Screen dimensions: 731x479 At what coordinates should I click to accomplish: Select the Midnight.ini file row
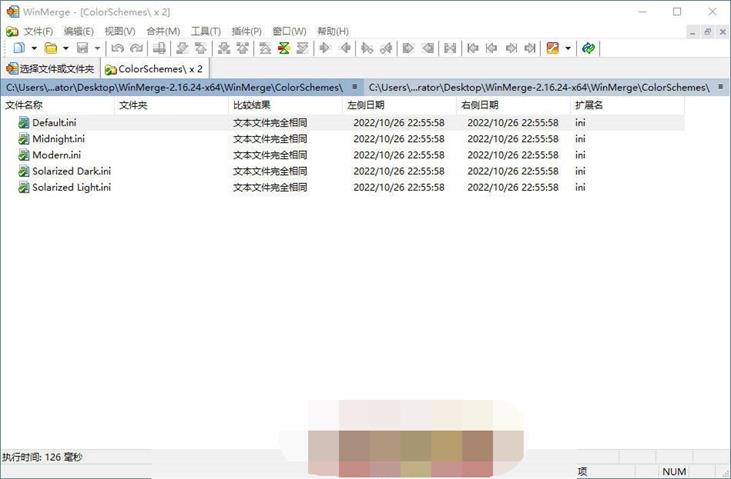click(x=343, y=139)
